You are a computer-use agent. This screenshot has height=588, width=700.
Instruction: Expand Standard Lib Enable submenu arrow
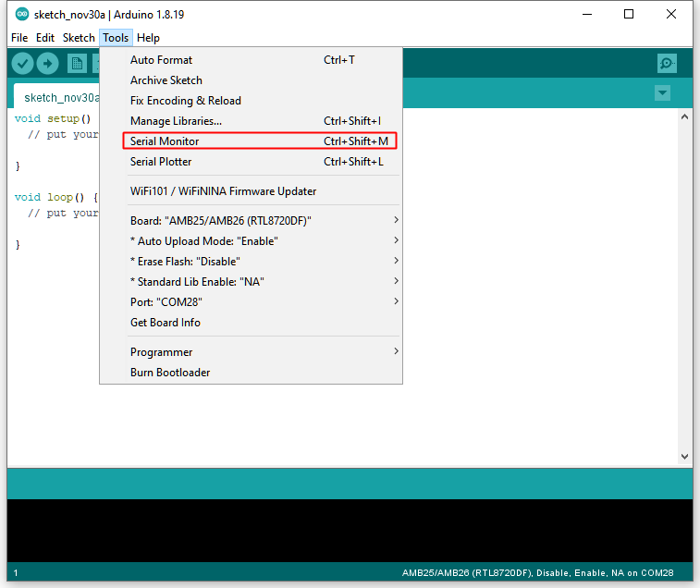click(x=396, y=281)
